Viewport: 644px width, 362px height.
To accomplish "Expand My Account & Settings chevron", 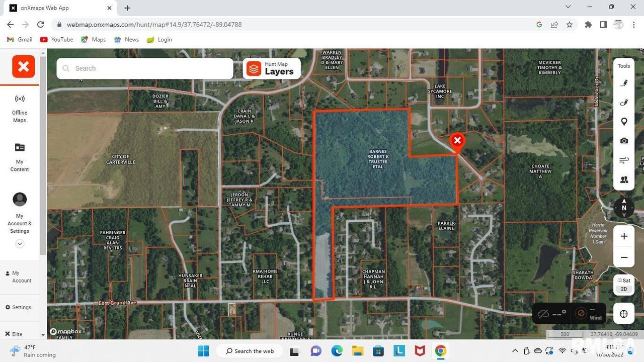I will click(20, 243).
